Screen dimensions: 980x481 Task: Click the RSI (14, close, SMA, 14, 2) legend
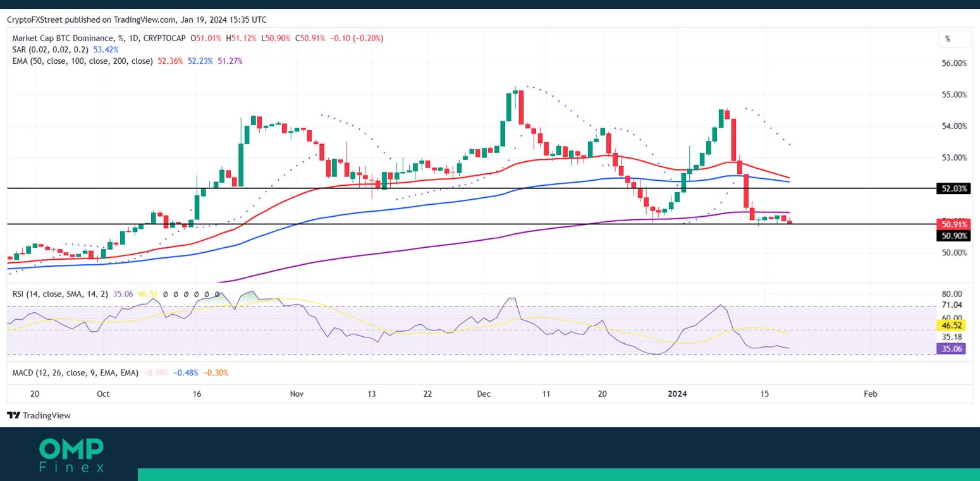click(x=61, y=294)
